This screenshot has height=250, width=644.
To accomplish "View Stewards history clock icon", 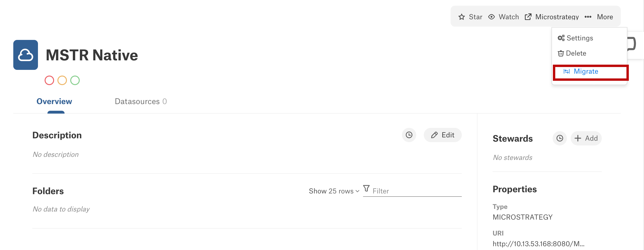I will click(560, 138).
